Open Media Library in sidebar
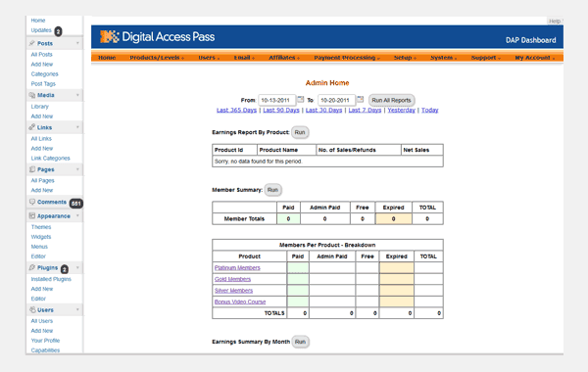Image resolution: width=588 pixels, height=372 pixels. click(40, 107)
